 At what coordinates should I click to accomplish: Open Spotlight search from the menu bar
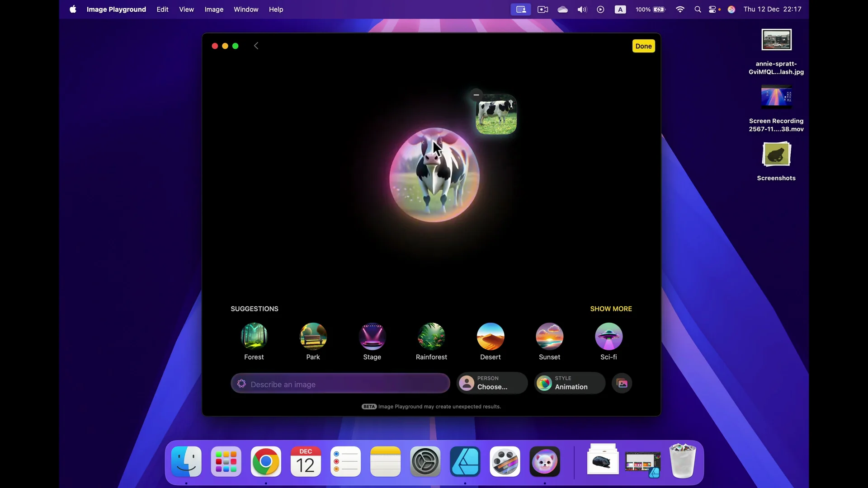(698, 9)
